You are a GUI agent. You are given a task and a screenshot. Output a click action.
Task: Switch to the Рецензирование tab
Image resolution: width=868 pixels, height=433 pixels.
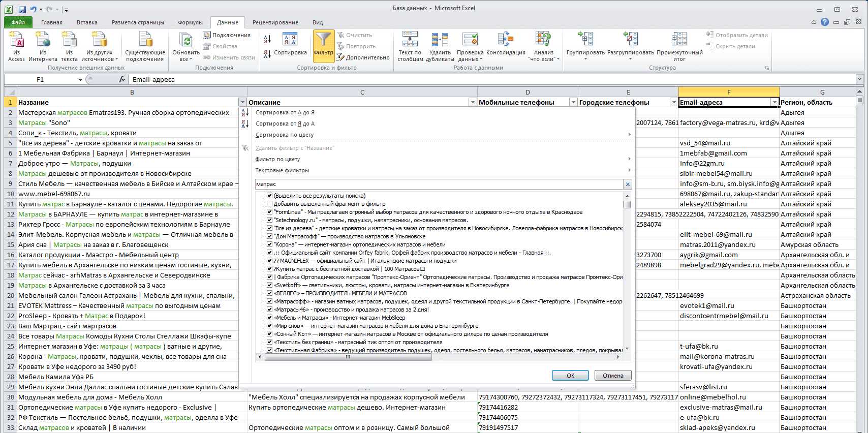pos(275,22)
